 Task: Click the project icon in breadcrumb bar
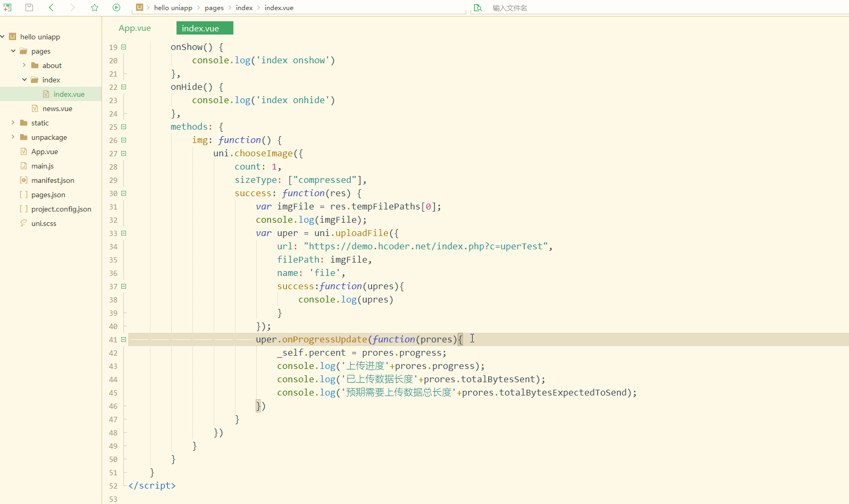pos(139,7)
